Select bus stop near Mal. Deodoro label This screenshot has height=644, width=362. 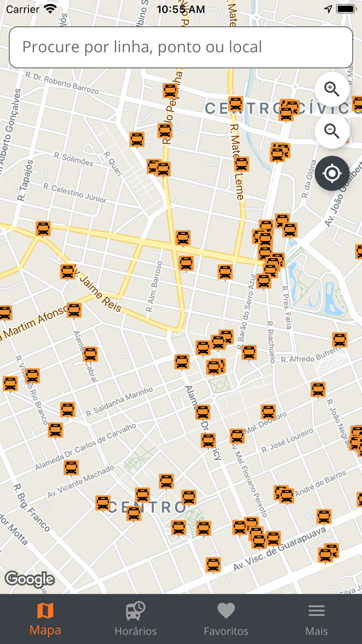tap(268, 412)
